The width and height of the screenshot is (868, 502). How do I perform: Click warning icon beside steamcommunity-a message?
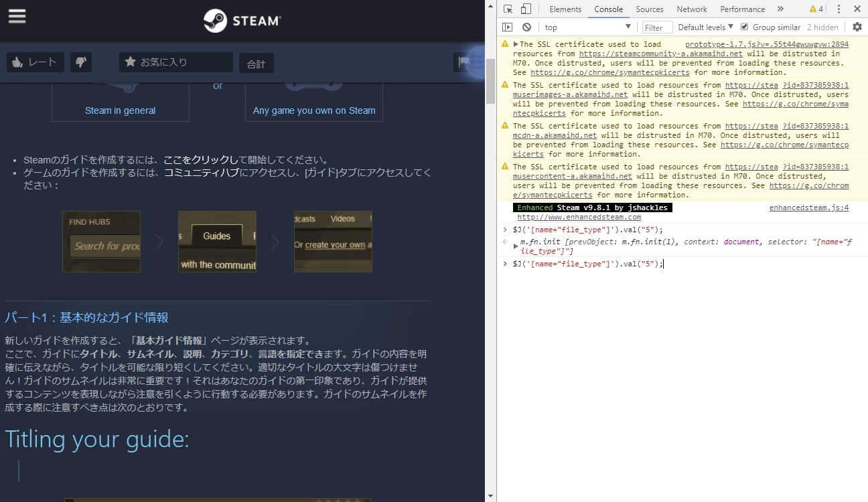[x=505, y=44]
